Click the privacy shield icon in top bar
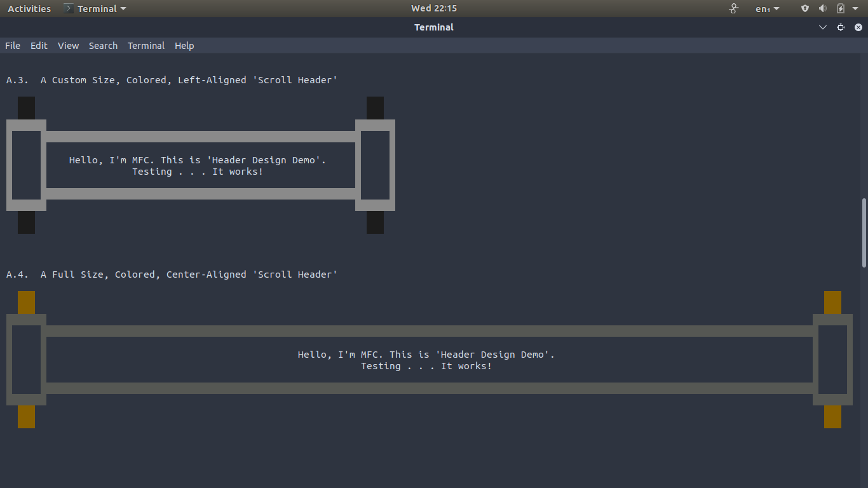The width and height of the screenshot is (868, 488). pyautogui.click(x=804, y=8)
